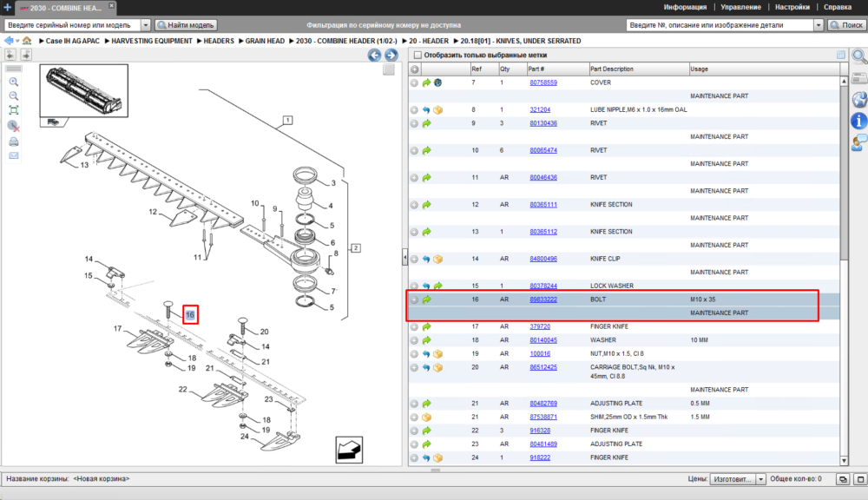
Task: Open Управление menu
Action: tap(740, 7)
